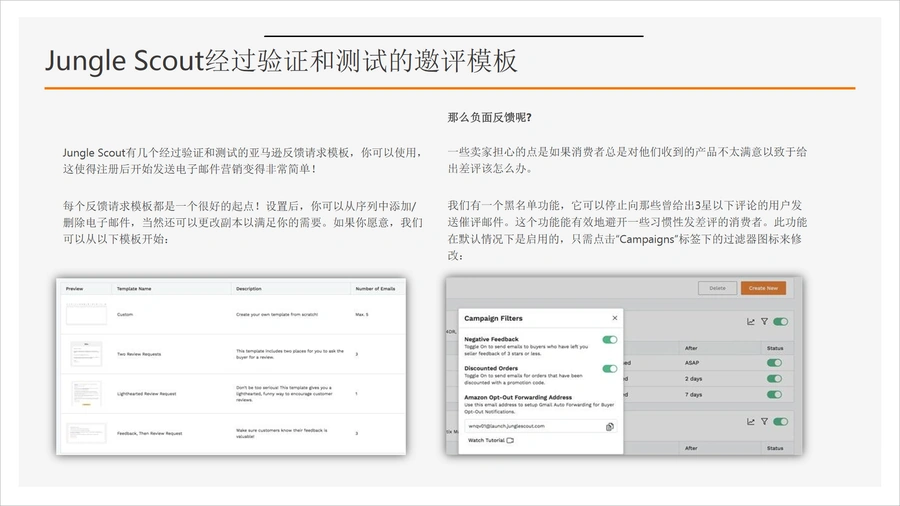Image resolution: width=900 pixels, height=506 pixels.
Task: Click the "Jungle Scout经过验证和测试的邀评模板" slide title
Action: tap(281, 61)
